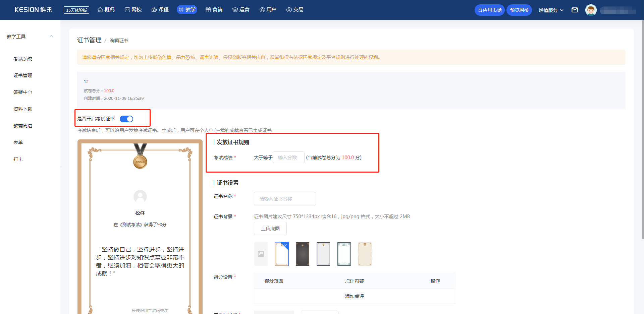This screenshot has width=644, height=314.
Task: Click the 预览网校 preview button
Action: coord(519,10)
